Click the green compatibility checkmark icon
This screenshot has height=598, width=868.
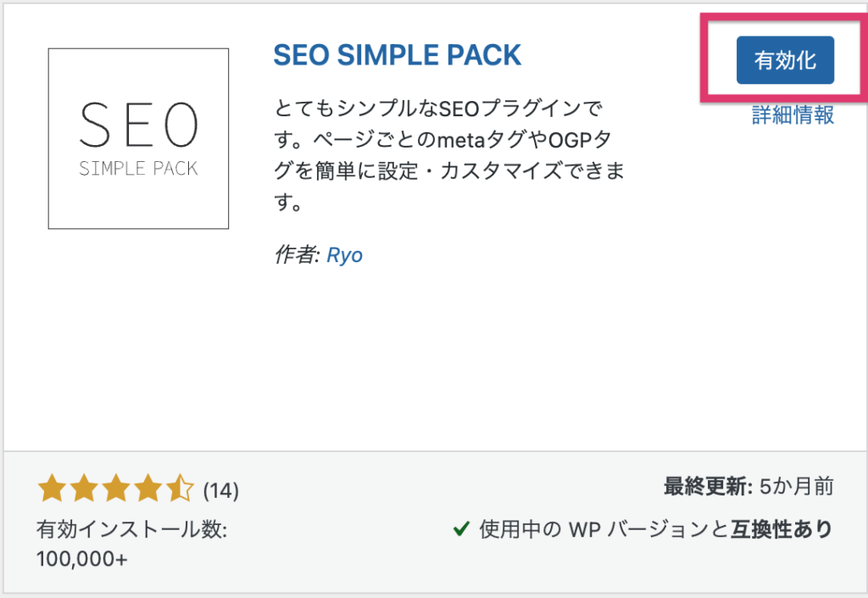click(461, 529)
